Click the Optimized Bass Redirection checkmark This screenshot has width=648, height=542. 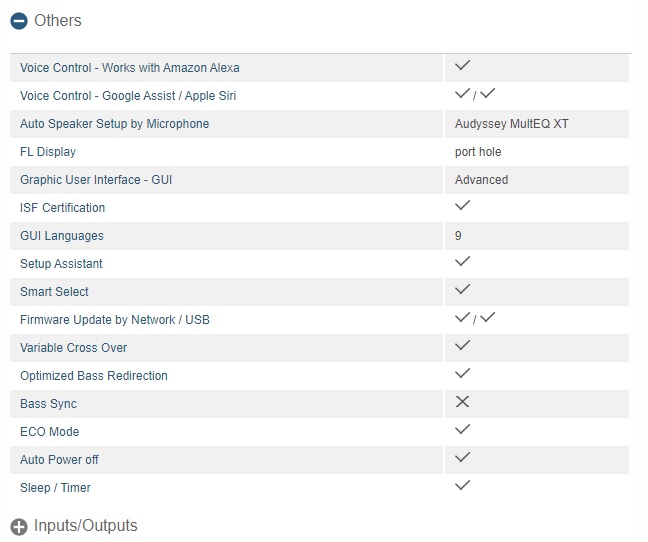(x=462, y=374)
